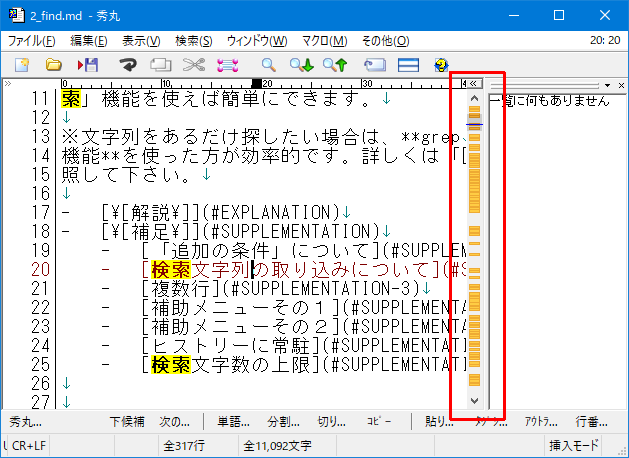
Task: Click the 下候補 function key button
Action: 127,422
